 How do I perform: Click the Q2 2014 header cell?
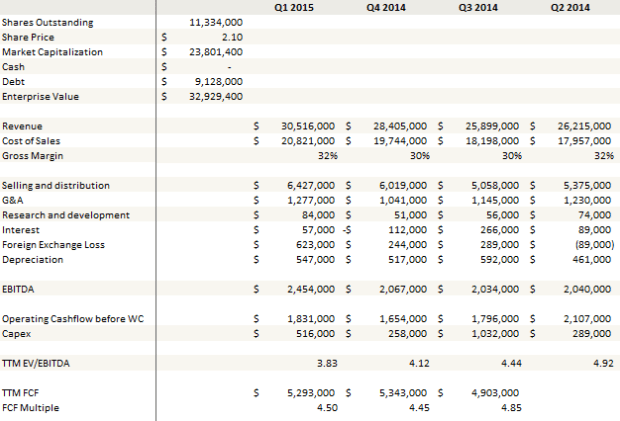[570, 7]
